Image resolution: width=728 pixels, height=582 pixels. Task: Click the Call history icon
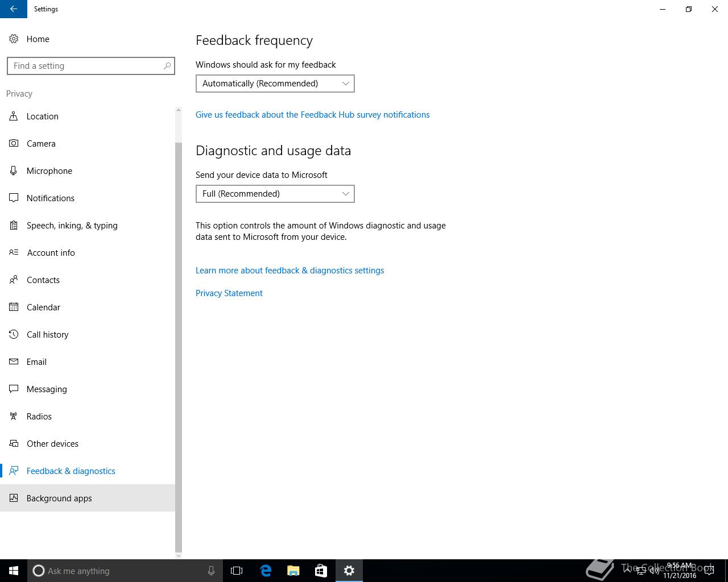click(x=14, y=334)
